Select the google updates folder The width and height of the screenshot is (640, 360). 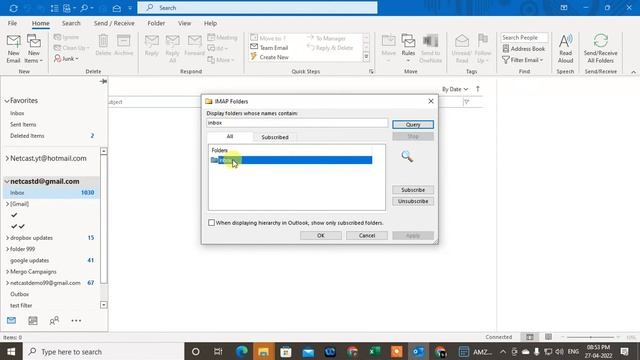coord(29,260)
